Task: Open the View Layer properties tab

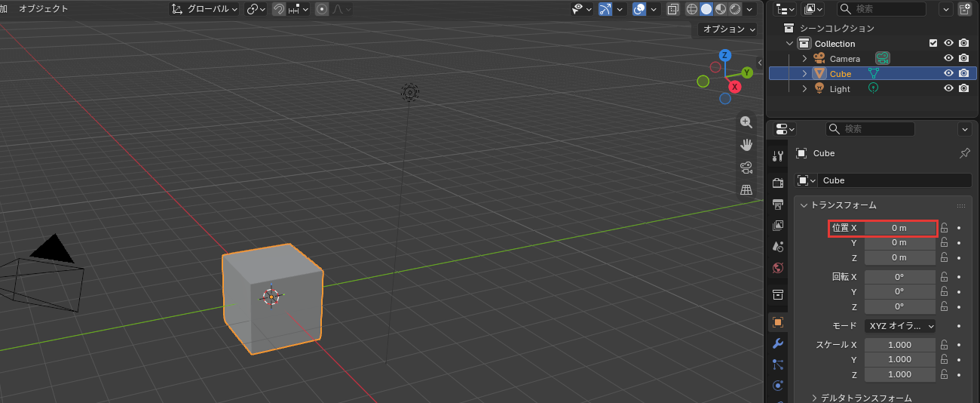Action: click(778, 225)
